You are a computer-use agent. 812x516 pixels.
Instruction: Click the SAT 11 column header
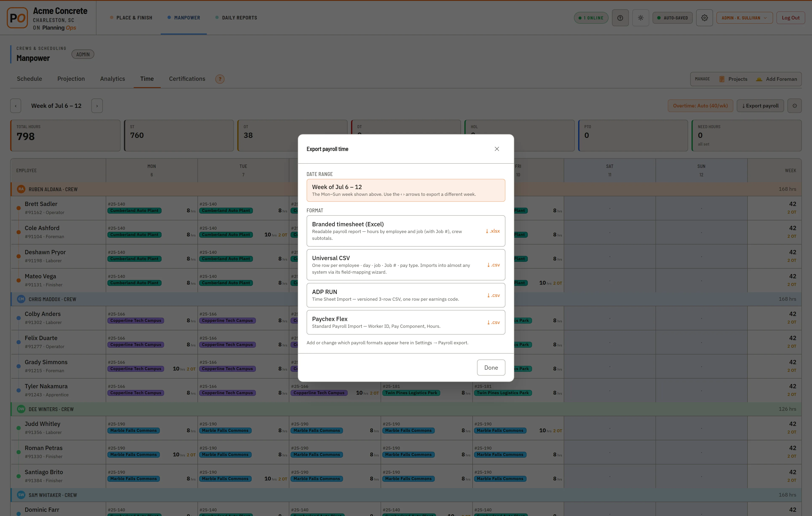(x=610, y=170)
